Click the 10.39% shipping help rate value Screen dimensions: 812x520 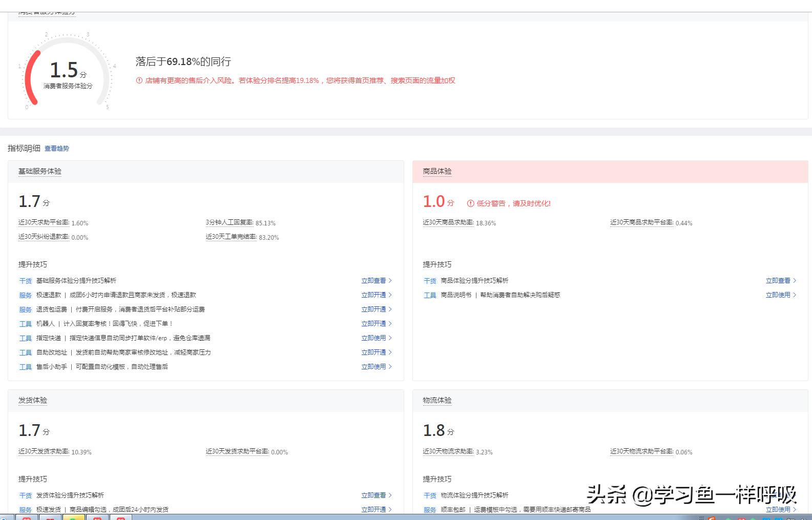pyautogui.click(x=81, y=452)
